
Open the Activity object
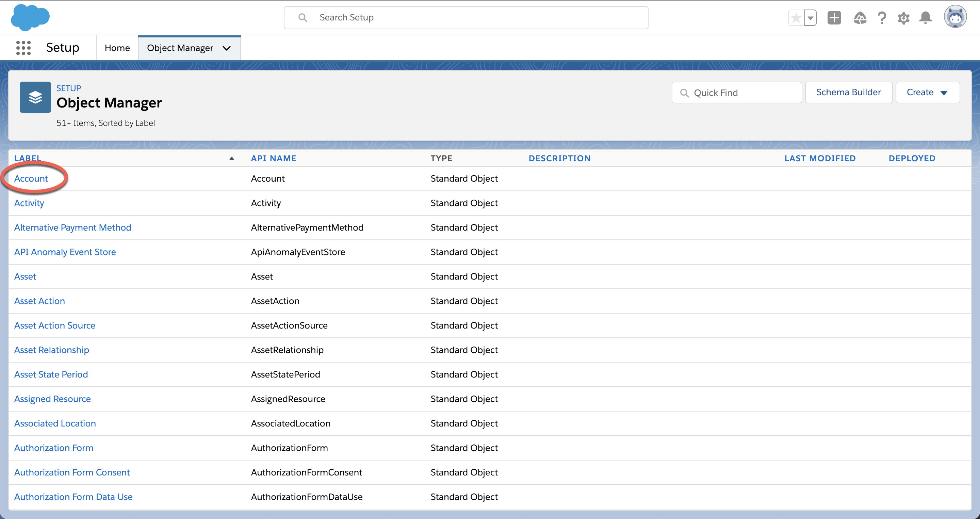[x=29, y=203]
